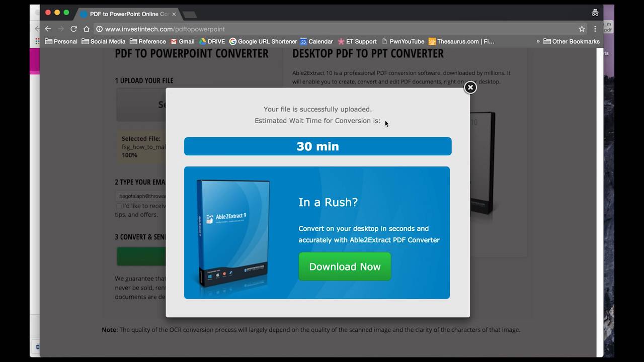
Task: Open the Reference bookmarks folder
Action: tap(147, 41)
